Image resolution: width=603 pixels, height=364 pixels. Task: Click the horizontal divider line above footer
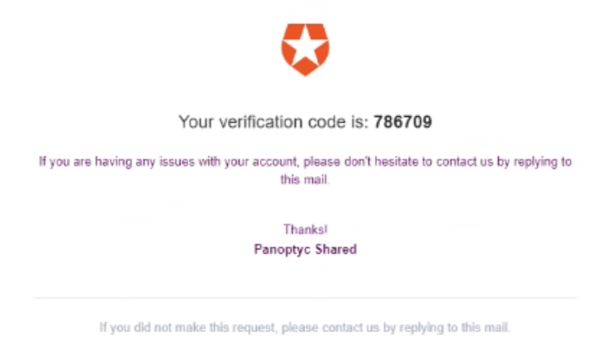tap(305, 297)
